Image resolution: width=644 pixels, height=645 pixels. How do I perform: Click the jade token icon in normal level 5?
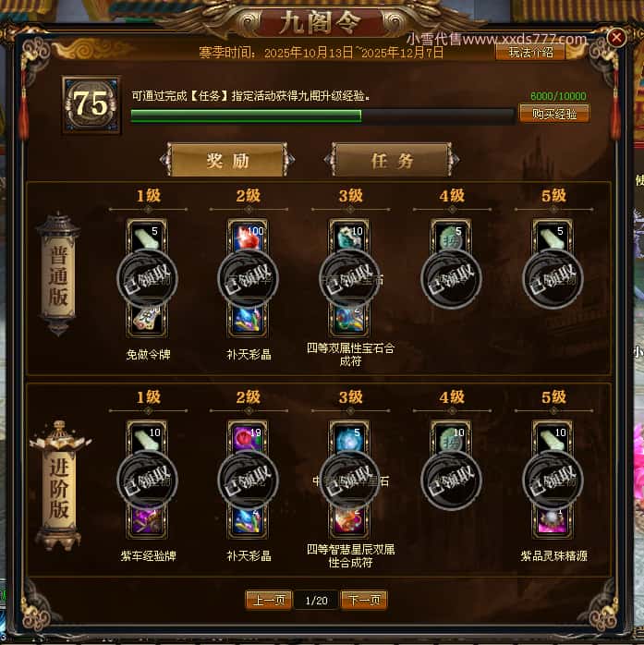click(553, 237)
